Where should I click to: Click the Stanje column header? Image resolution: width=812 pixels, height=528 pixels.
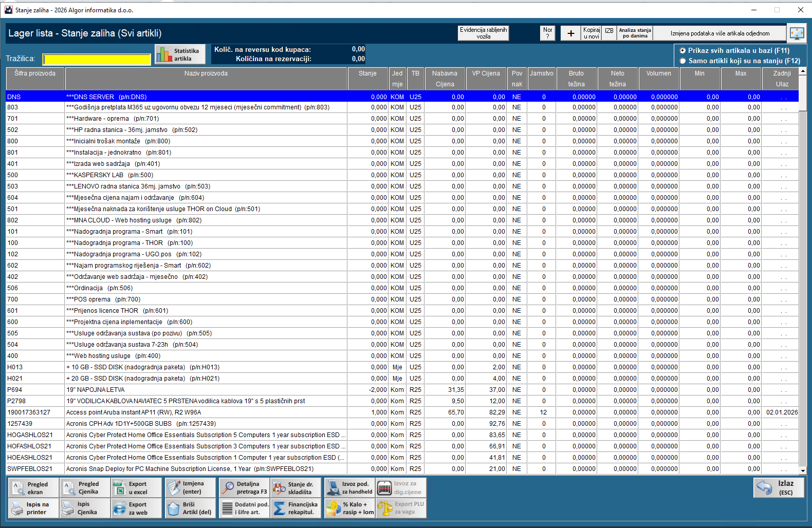[x=367, y=79]
